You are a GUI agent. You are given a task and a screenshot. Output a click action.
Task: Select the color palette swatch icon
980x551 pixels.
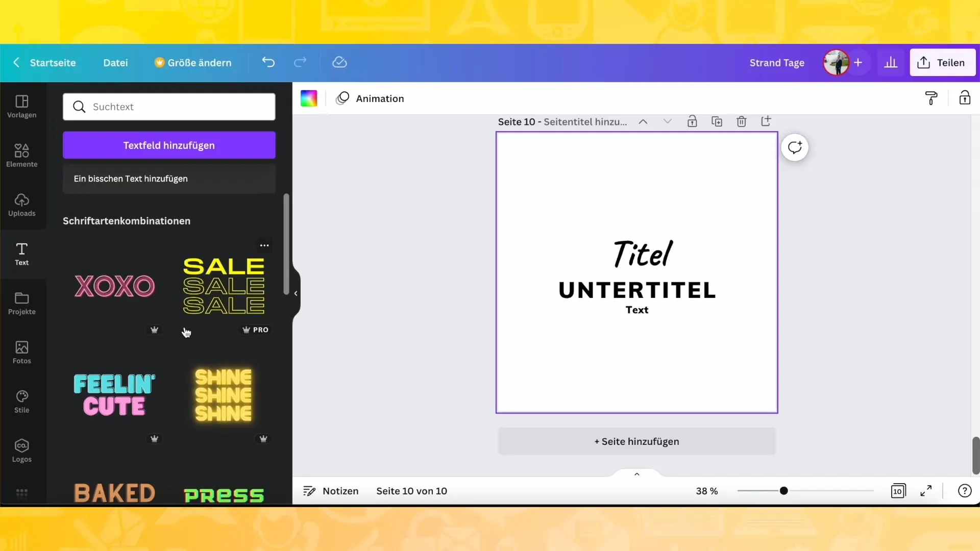pyautogui.click(x=309, y=98)
